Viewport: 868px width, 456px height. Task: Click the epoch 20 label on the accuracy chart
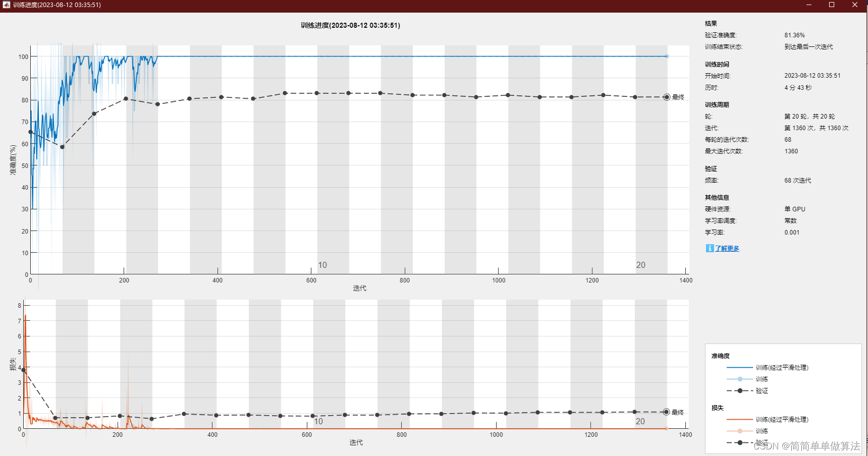pyautogui.click(x=641, y=265)
